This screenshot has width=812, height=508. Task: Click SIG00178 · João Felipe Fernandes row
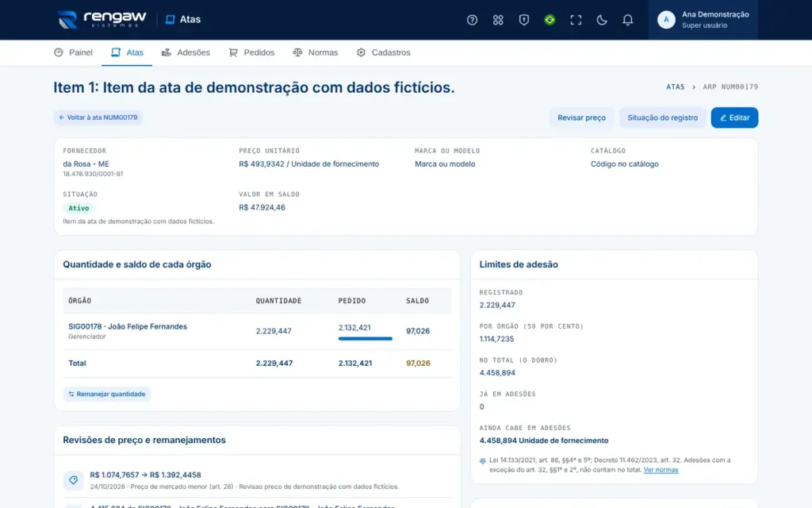click(258, 332)
